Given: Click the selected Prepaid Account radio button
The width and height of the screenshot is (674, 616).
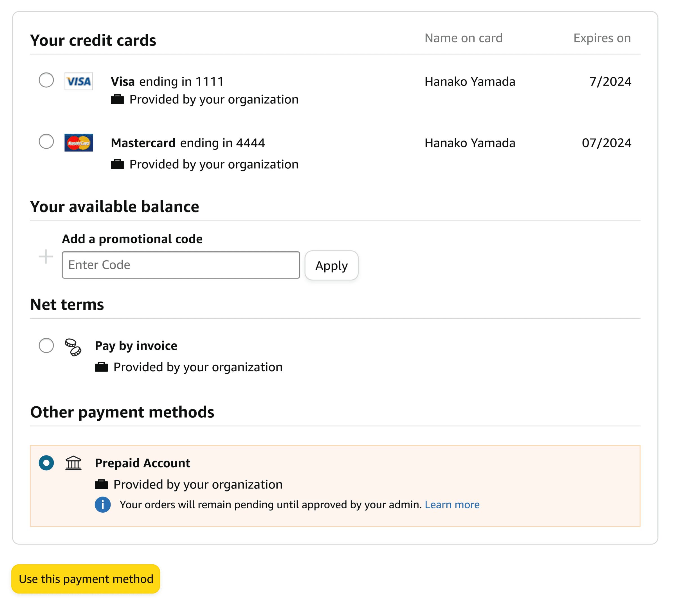Looking at the screenshot, I should (46, 463).
